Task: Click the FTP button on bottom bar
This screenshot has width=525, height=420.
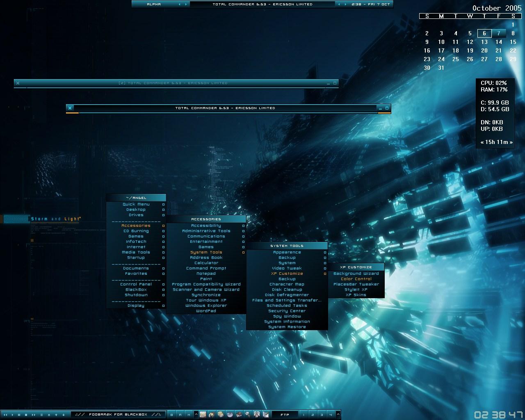Action: point(285,415)
